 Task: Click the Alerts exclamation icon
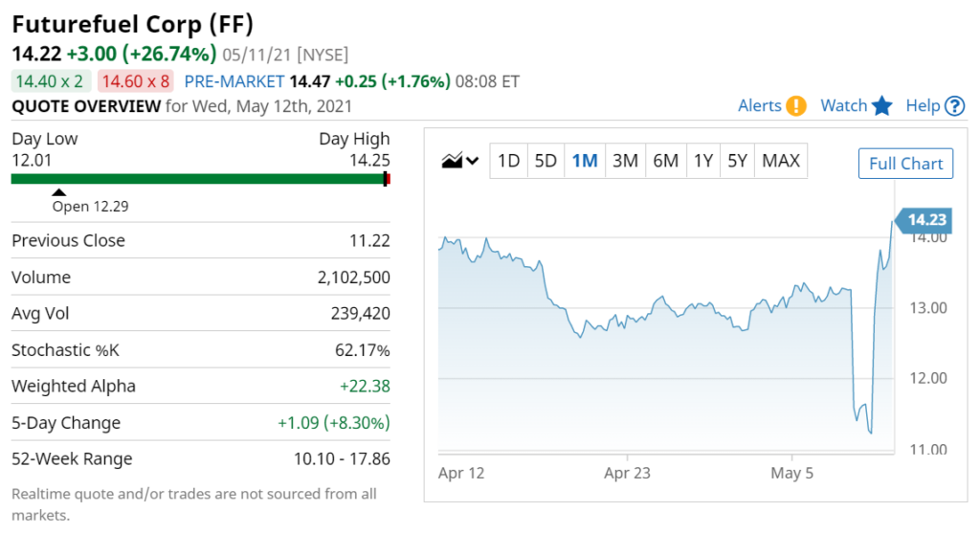pyautogui.click(x=795, y=105)
